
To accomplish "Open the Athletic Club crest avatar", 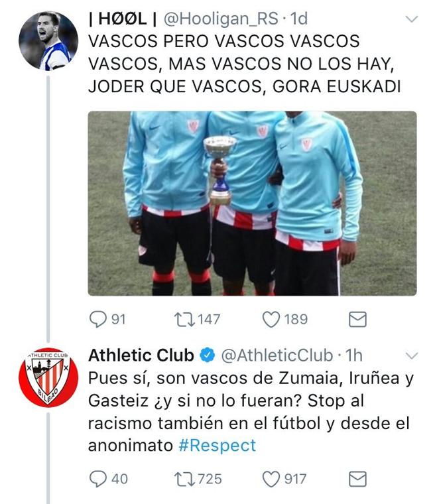I will coord(48,378).
